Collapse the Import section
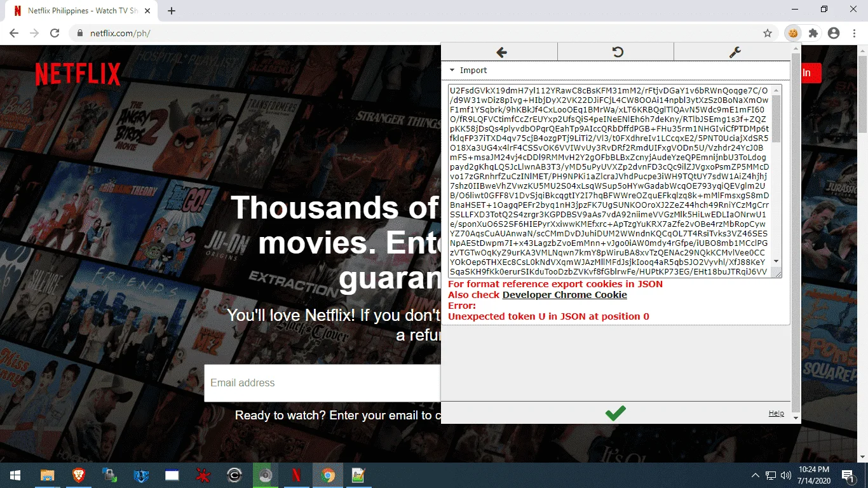This screenshot has height=488, width=868. (x=468, y=71)
